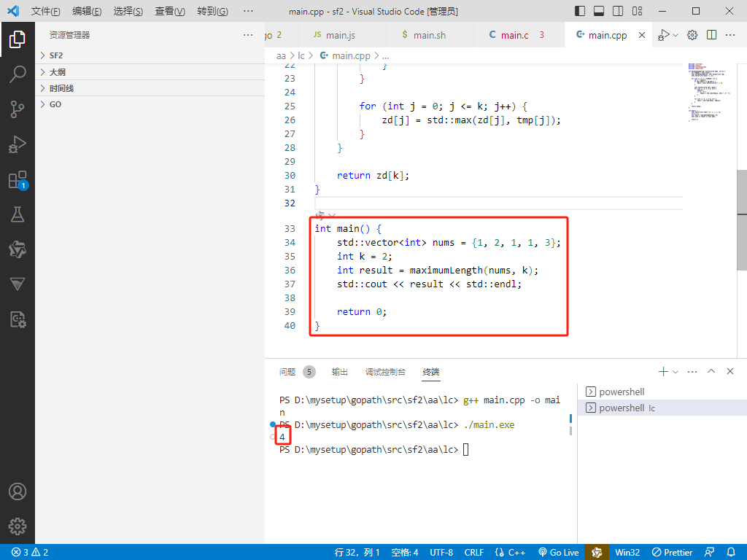Expand the 大纲 outline section
Image resolution: width=747 pixels, height=560 pixels.
150,72
